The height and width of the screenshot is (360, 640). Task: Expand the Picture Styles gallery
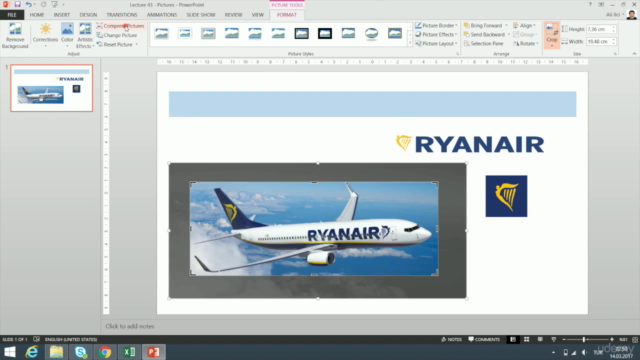click(x=410, y=43)
